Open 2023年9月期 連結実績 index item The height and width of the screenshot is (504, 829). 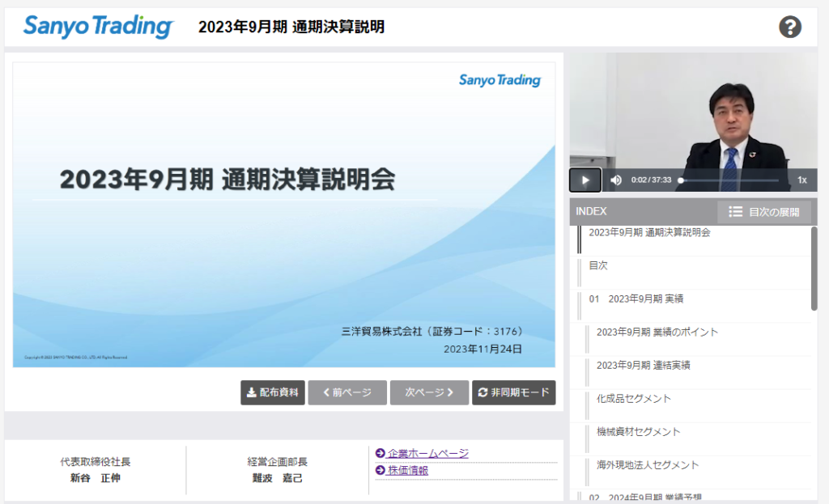pos(643,365)
